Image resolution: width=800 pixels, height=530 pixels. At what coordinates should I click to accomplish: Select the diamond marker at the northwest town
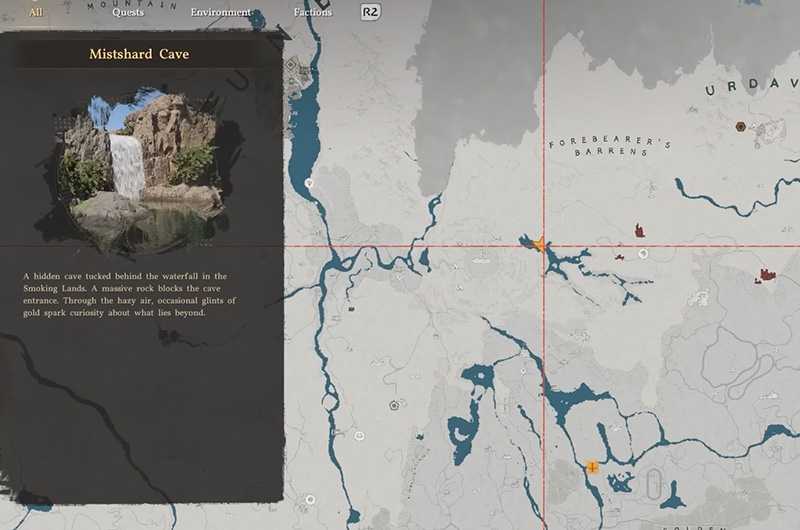pos(291,64)
